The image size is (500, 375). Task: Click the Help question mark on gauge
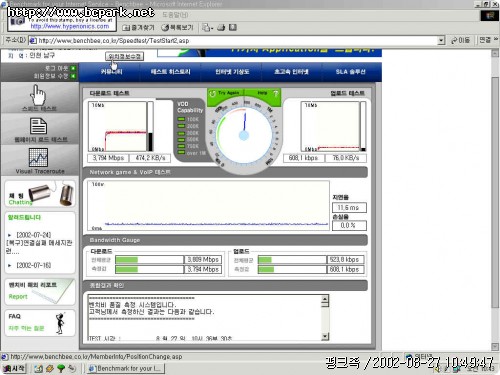(275, 94)
